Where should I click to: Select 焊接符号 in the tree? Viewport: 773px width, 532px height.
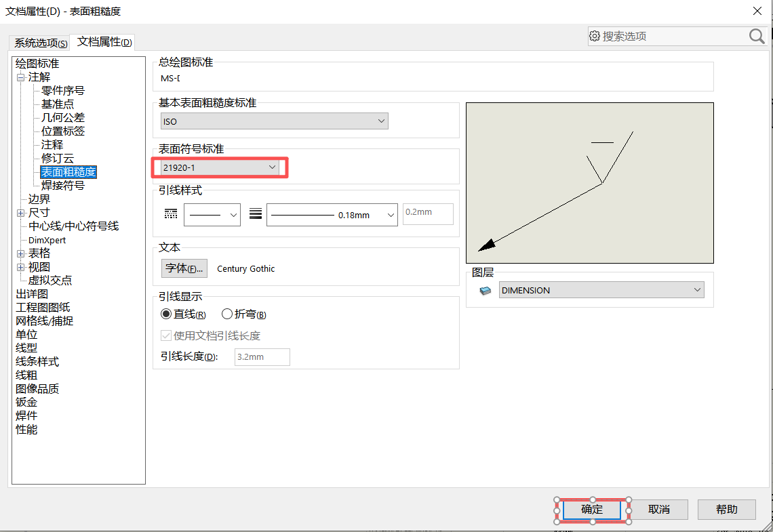(x=62, y=186)
